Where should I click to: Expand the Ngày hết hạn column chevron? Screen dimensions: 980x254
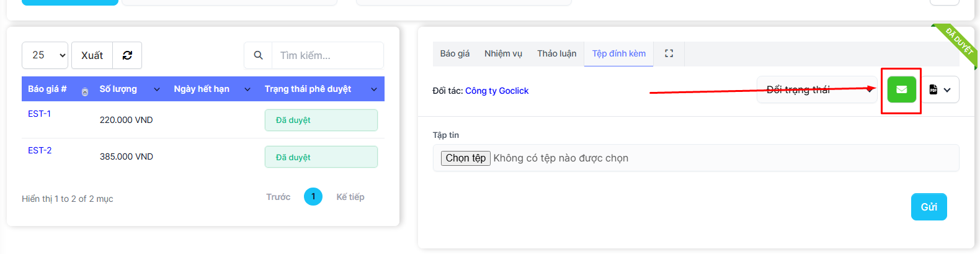(247, 89)
